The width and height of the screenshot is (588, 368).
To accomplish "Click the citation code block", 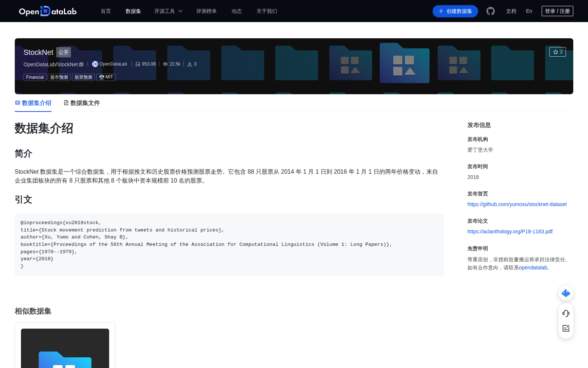I will pos(229,245).
